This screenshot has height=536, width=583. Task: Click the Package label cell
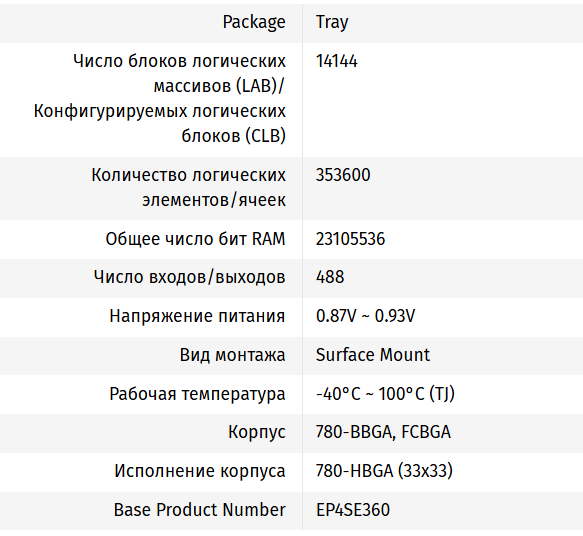click(x=254, y=22)
